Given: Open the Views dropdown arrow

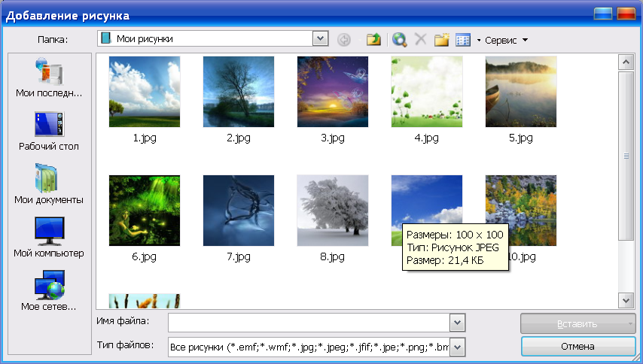Looking at the screenshot, I should [x=479, y=40].
